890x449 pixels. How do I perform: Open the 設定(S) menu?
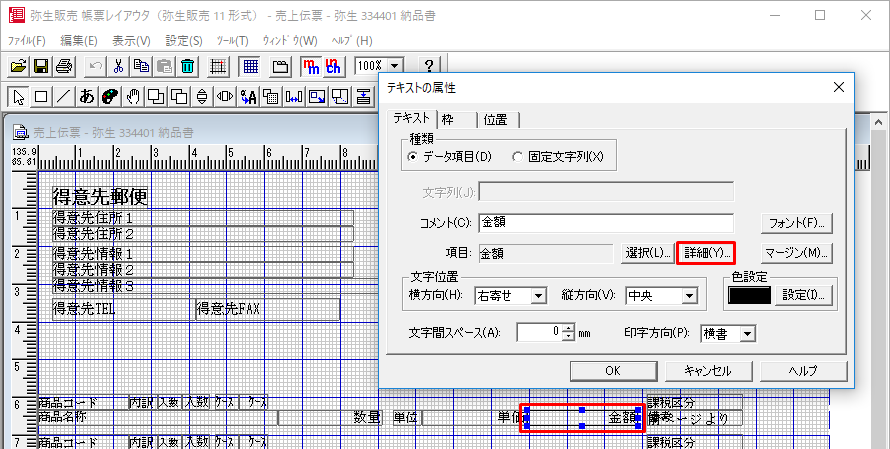(184, 41)
